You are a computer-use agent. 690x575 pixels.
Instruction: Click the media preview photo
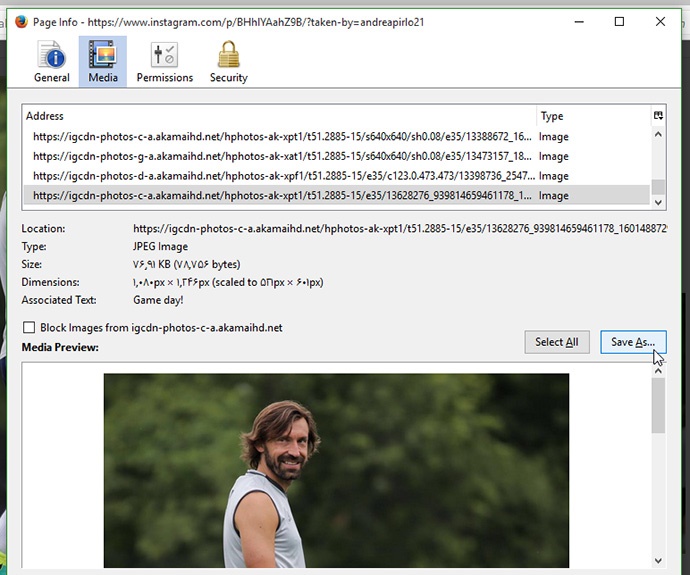(x=336, y=470)
